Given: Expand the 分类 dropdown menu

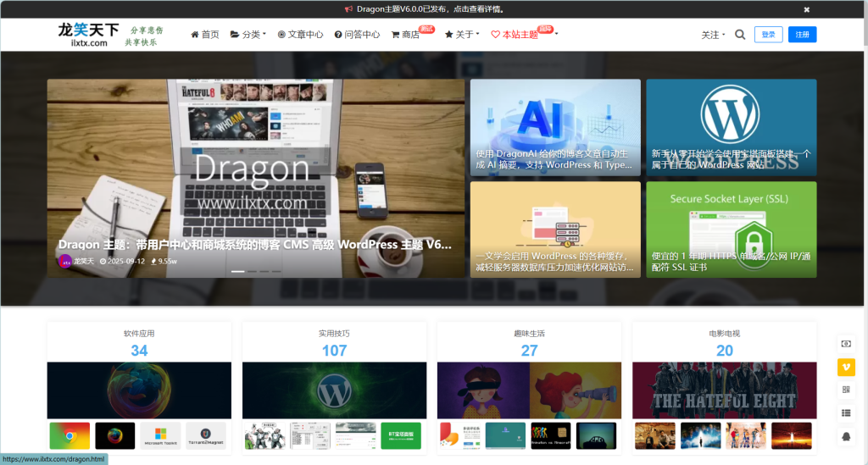Looking at the screenshot, I should (x=248, y=35).
